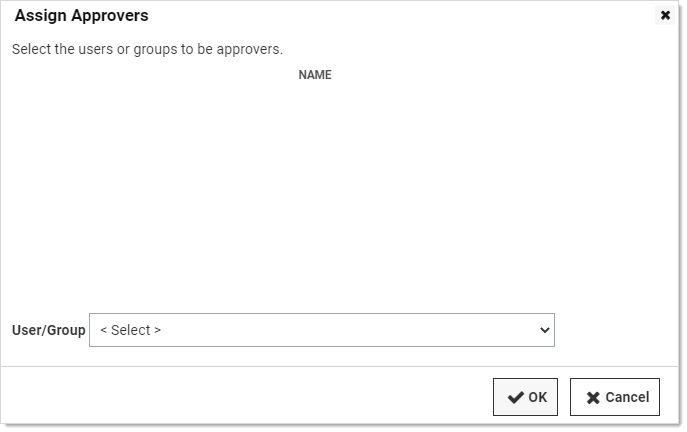687x432 pixels.
Task: Focus the User/Group selection field
Action: (x=322, y=330)
